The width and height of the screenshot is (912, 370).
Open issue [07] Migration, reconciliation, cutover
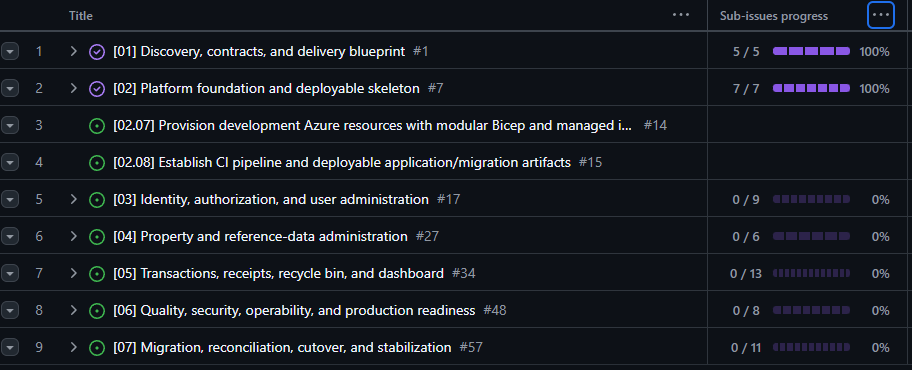click(x=282, y=348)
